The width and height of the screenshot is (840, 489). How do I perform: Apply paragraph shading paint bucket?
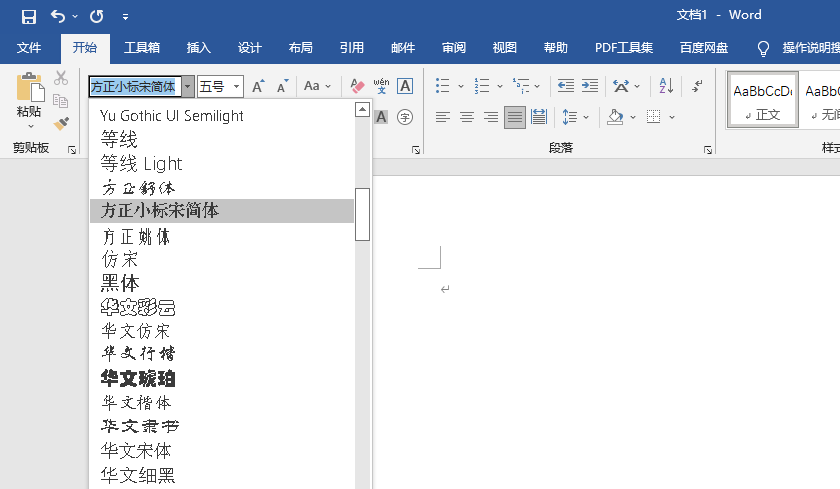click(x=615, y=117)
